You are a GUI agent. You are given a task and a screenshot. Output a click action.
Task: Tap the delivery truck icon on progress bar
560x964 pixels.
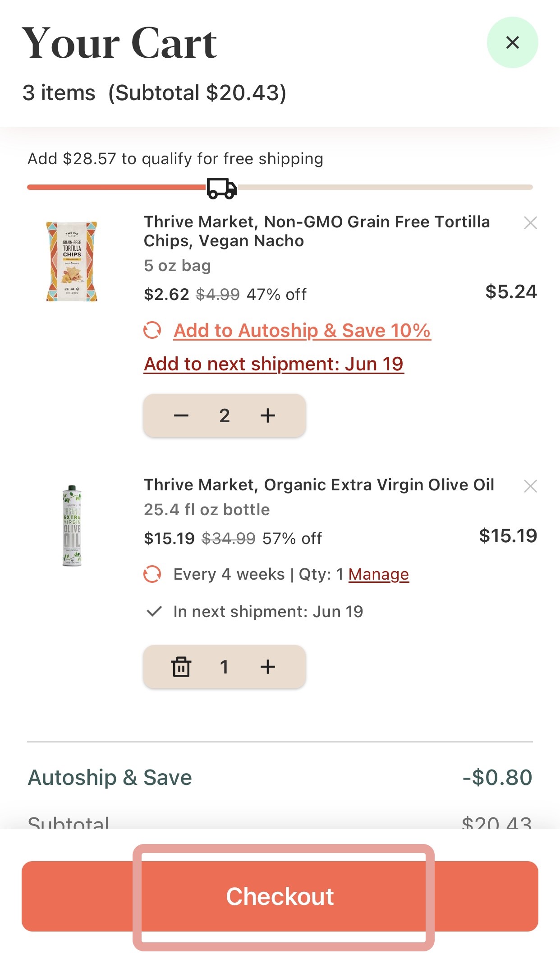pyautogui.click(x=221, y=188)
